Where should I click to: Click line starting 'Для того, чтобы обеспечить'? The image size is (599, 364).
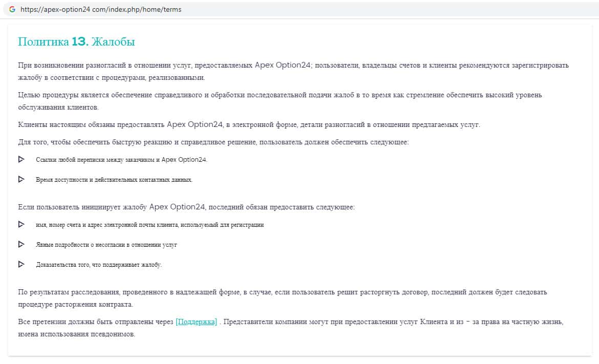pyautogui.click(x=213, y=142)
